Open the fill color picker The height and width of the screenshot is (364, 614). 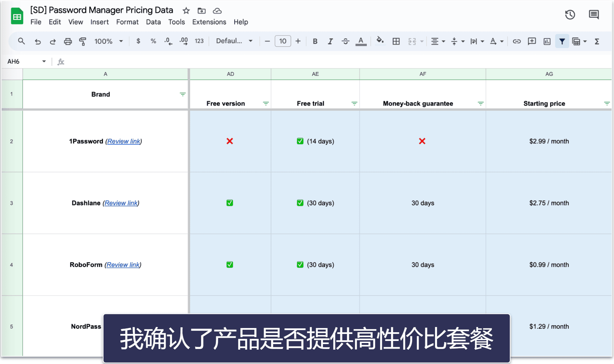tap(380, 41)
